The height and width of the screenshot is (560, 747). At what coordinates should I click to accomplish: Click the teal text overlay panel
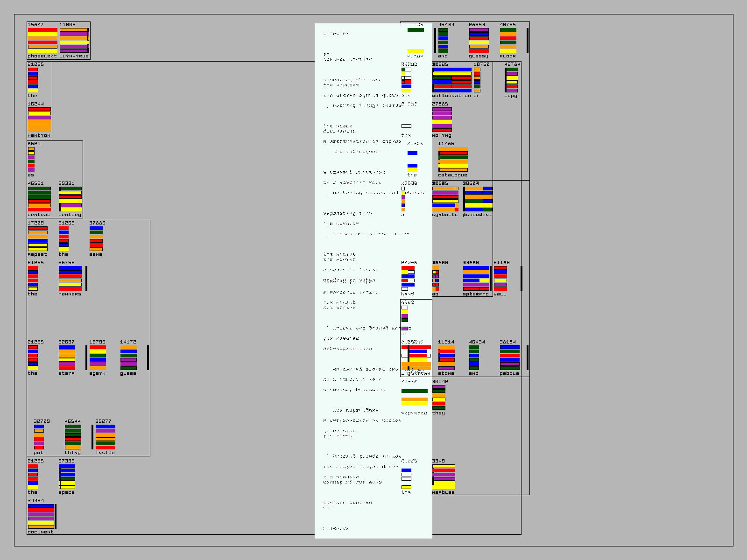click(364, 280)
